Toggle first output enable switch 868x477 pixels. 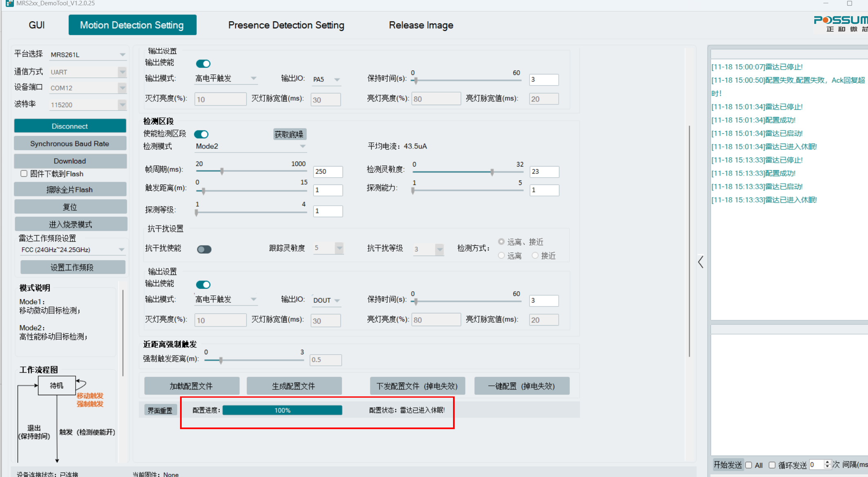pyautogui.click(x=203, y=63)
